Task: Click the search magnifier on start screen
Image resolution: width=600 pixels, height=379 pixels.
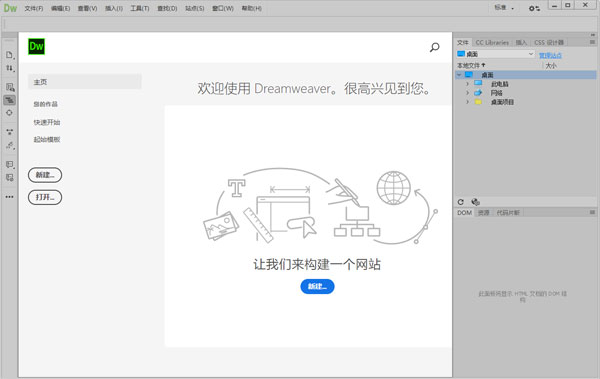Action: (x=434, y=47)
